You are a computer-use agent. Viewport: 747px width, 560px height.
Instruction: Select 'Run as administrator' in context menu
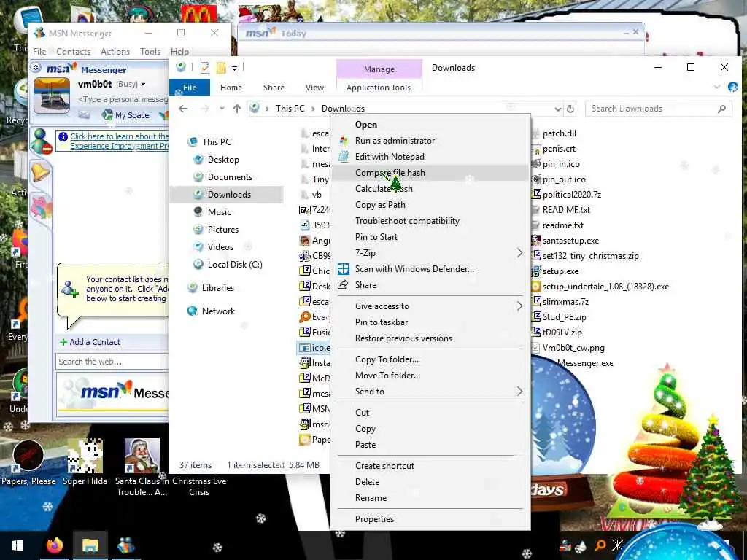[395, 141]
